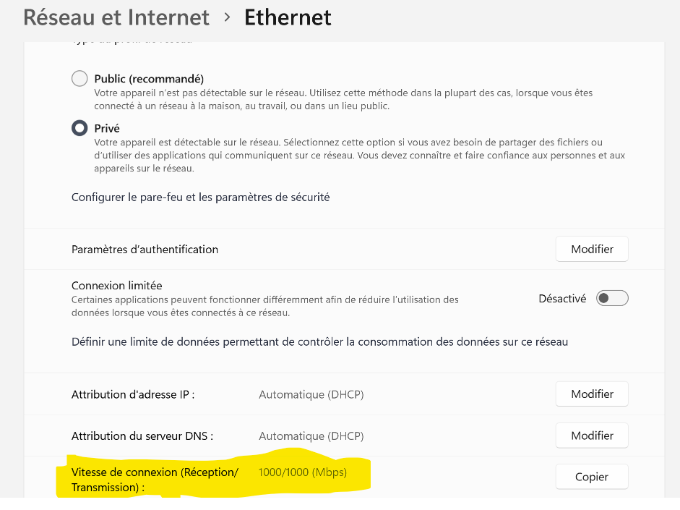The height and width of the screenshot is (510, 680).
Task: Select the Public (recommandé) network profile
Action: pos(80,79)
